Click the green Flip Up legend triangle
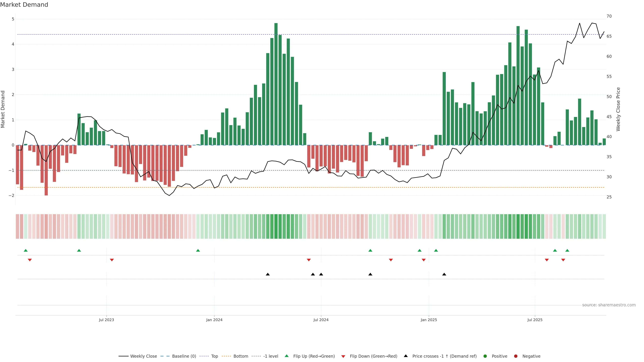Image resolution: width=644 pixels, height=362 pixels. click(x=287, y=356)
